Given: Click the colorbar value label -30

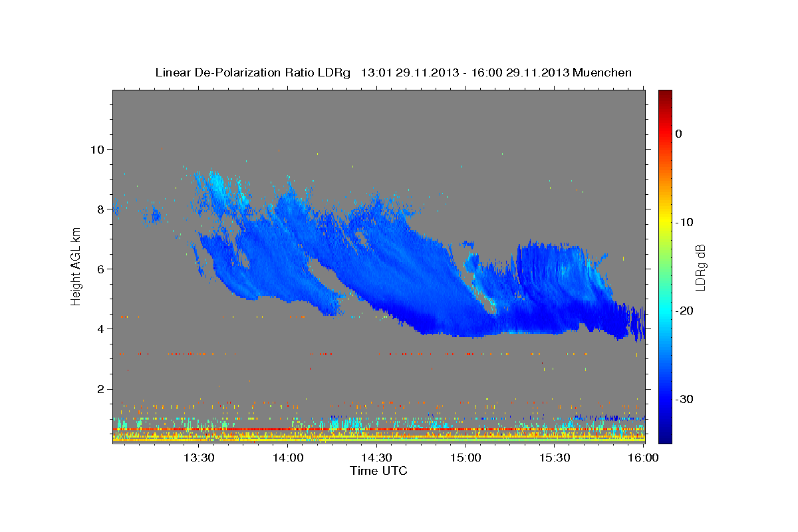Looking at the screenshot, I should [x=684, y=399].
